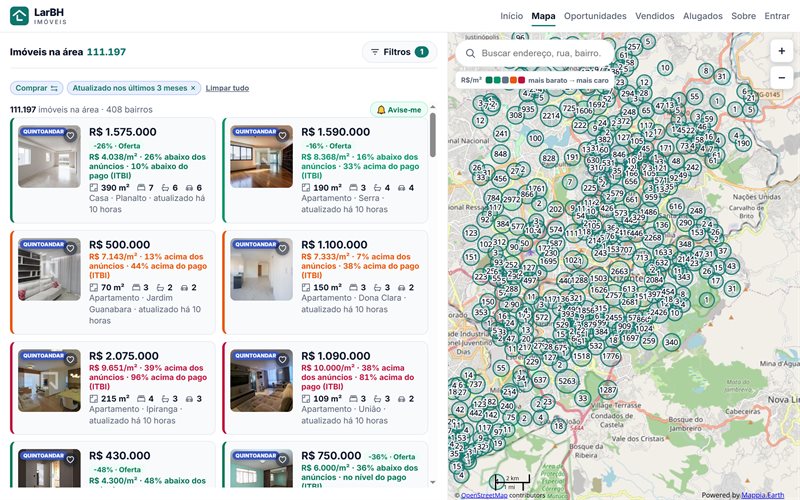The image size is (800, 500).
Task: Open the 2214 cluster on map
Action: 551,116
